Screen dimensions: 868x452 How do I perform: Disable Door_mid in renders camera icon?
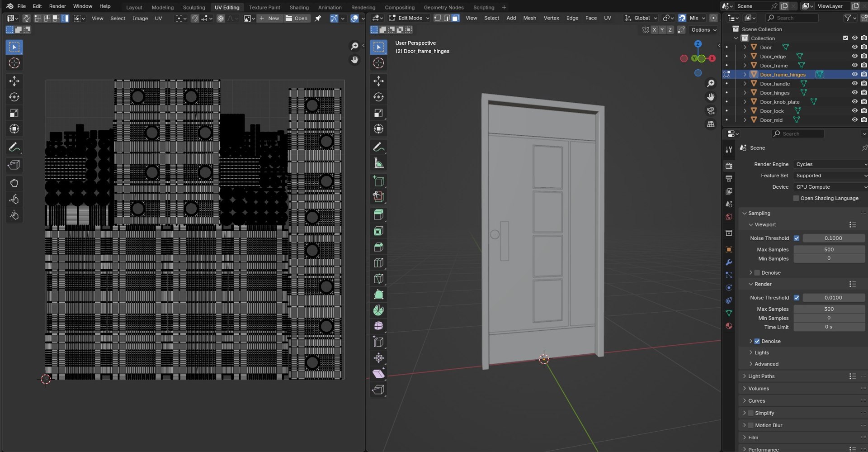pos(864,120)
